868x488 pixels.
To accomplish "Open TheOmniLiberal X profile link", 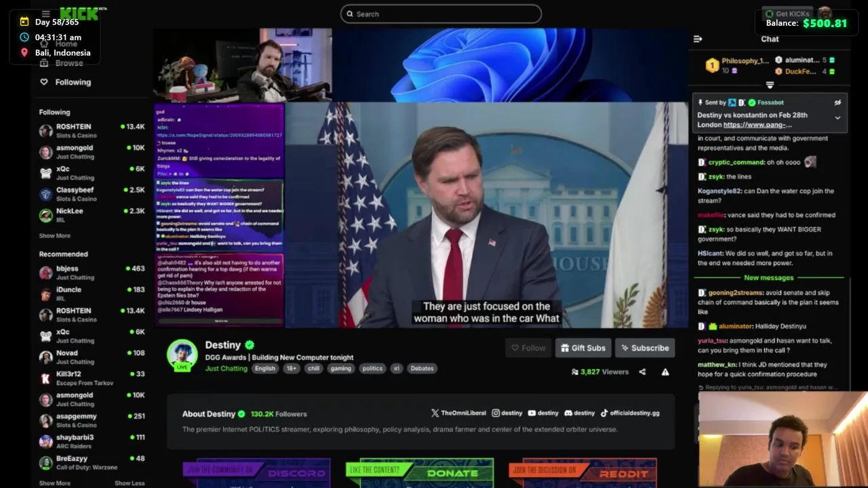I will tap(458, 413).
